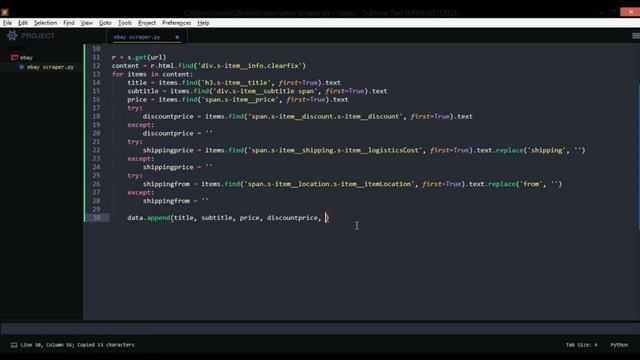
Task: Click the 'h3.s-item__title' string
Action: [x=236, y=82]
